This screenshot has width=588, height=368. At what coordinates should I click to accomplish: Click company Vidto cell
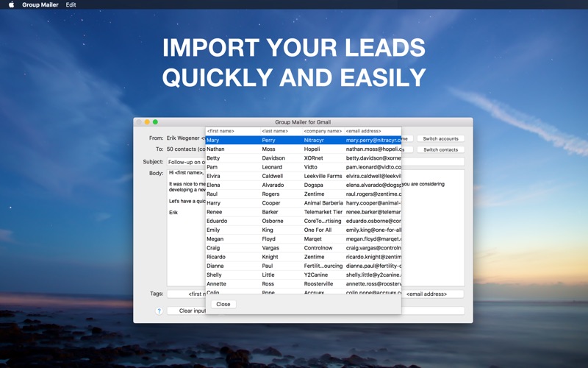(x=310, y=167)
